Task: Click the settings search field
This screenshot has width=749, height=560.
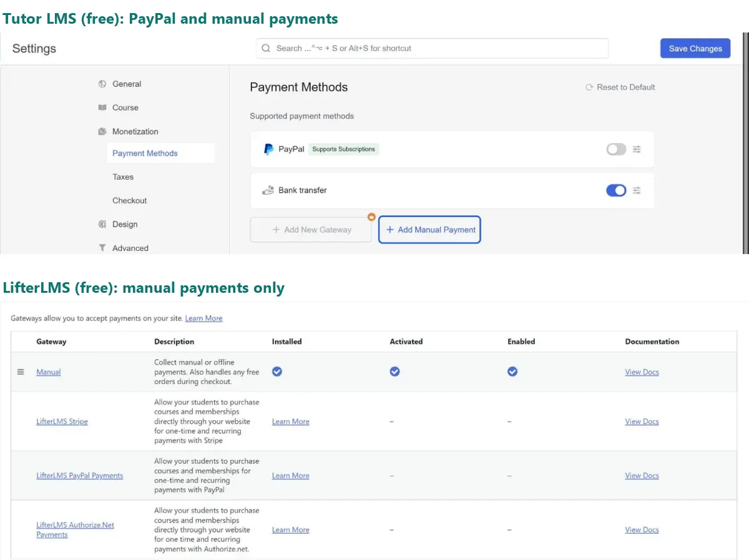Action: tap(432, 48)
